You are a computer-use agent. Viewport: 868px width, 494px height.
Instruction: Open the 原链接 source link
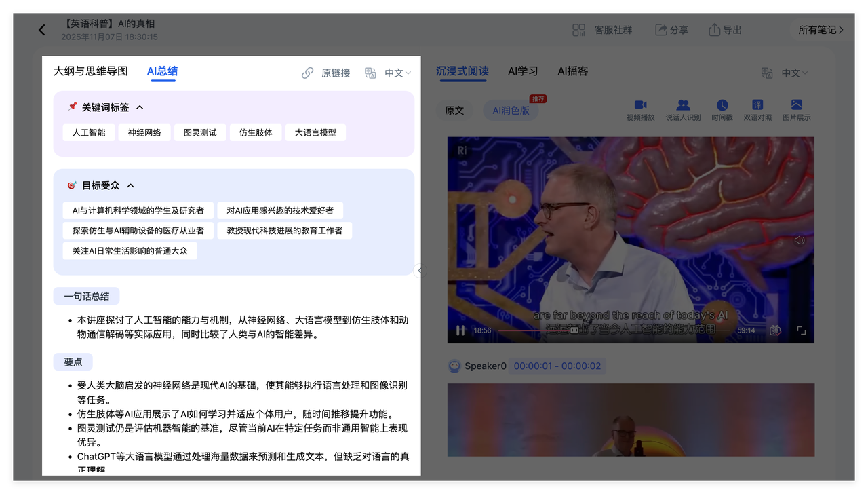(x=326, y=73)
